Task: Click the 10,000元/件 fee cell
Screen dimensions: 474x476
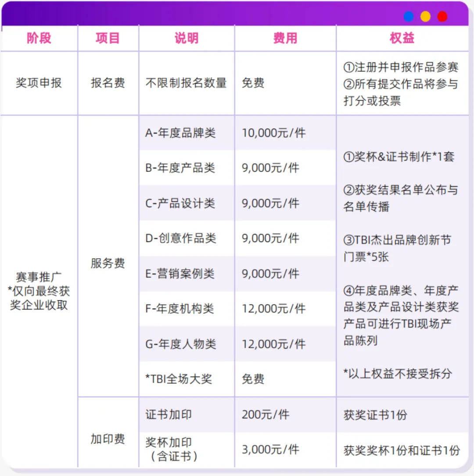Action: click(x=274, y=133)
